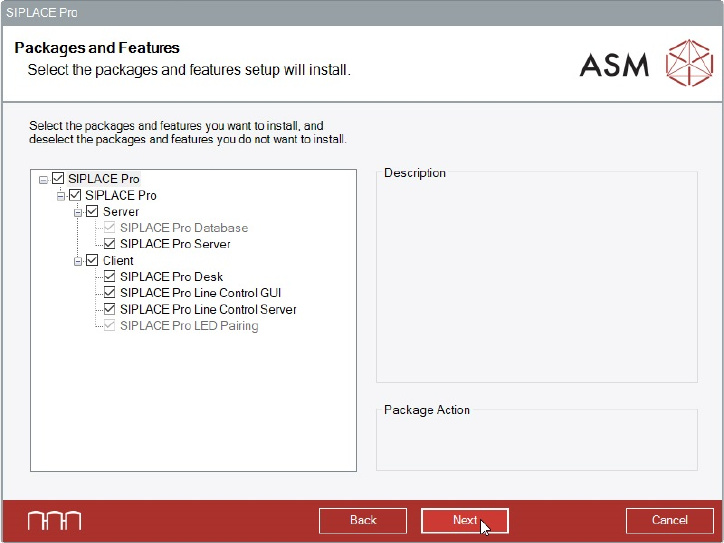The height and width of the screenshot is (543, 724).
Task: Proceed with the Next button
Action: click(x=465, y=520)
